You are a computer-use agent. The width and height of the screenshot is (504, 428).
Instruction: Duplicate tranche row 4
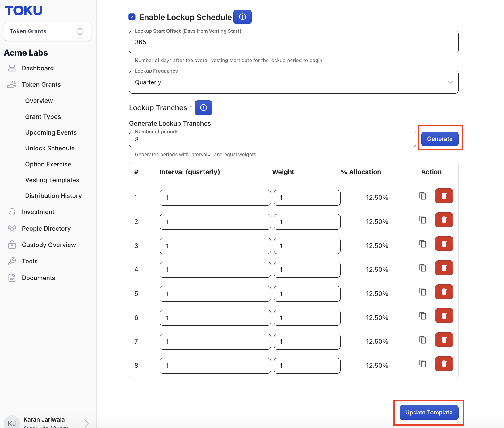(423, 268)
